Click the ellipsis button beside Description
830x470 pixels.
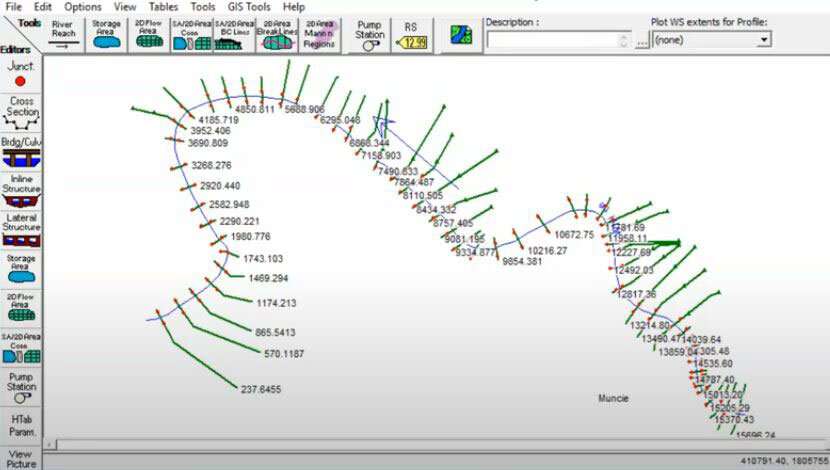(642, 41)
